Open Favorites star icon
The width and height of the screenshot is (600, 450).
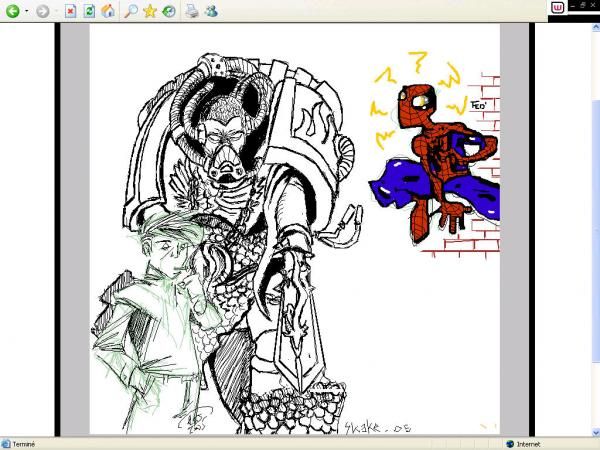150,11
